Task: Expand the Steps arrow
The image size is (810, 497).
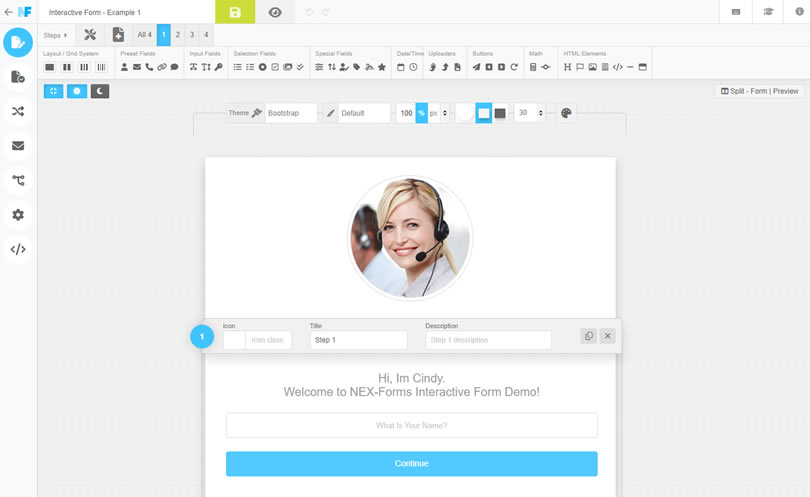Action: 55,35
